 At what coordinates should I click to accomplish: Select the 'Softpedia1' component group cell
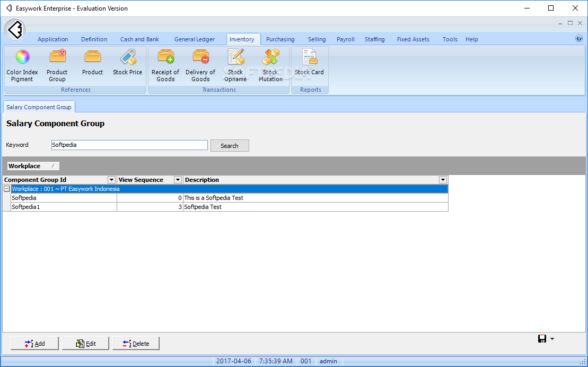[x=64, y=207]
